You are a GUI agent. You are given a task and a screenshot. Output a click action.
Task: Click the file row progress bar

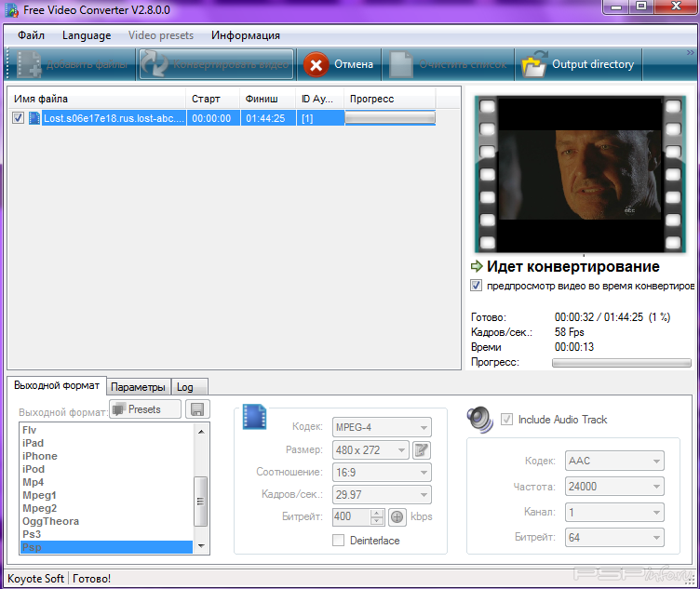pos(390,118)
